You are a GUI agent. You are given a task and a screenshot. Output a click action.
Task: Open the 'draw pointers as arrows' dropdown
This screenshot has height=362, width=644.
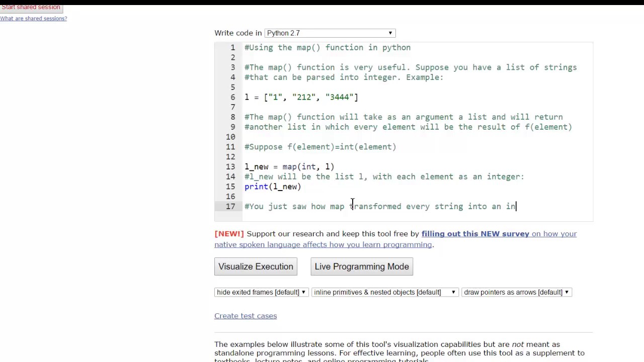click(x=517, y=292)
